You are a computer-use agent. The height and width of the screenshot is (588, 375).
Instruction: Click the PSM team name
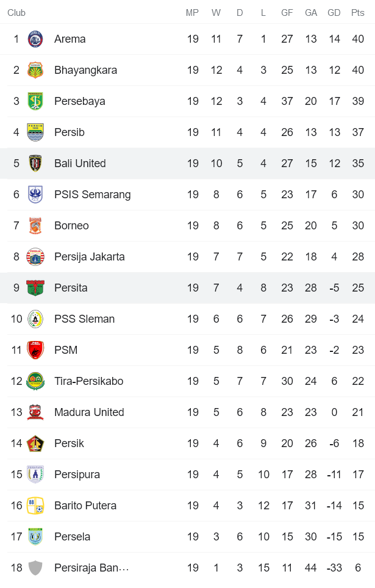coord(65,350)
